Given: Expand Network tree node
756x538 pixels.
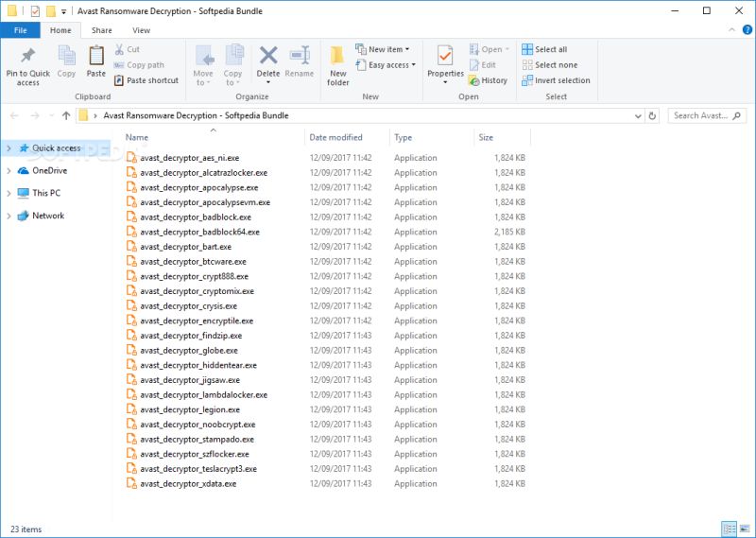Looking at the screenshot, I should (x=9, y=216).
